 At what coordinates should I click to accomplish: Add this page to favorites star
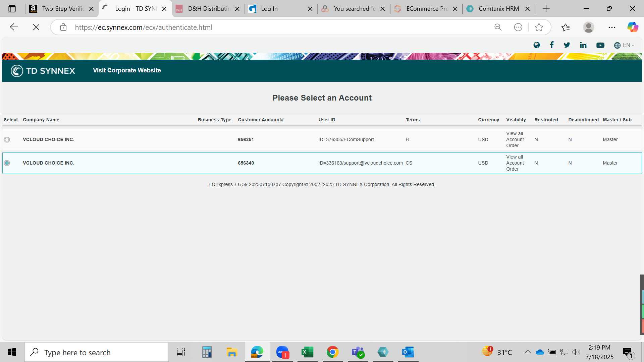click(x=539, y=27)
